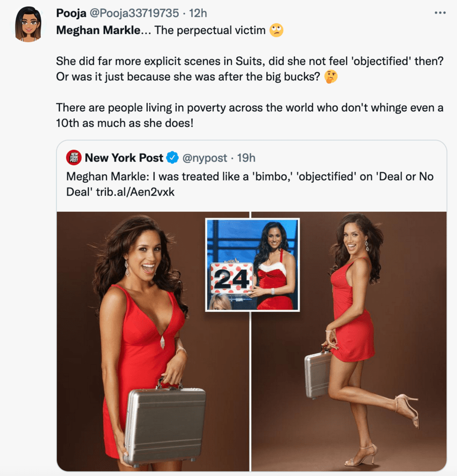This screenshot has width=457, height=476.
Task: Click the @Pooja33719735 handle
Action: (134, 13)
